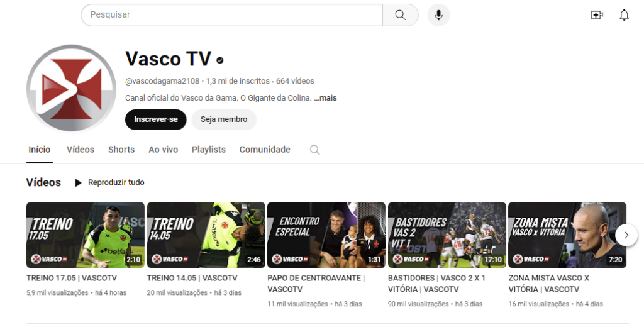Image resolution: width=644 pixels, height=332 pixels.
Task: Click the 7:20 duration badge
Action: point(615,260)
